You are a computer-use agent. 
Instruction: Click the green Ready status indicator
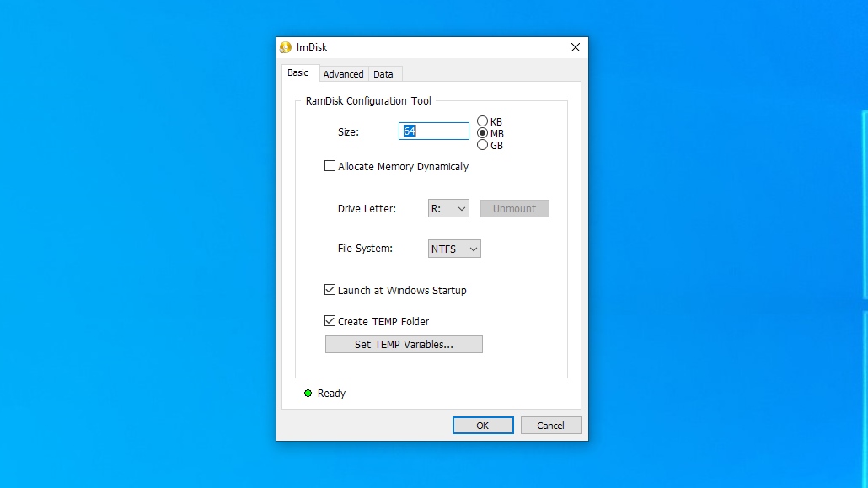point(308,394)
